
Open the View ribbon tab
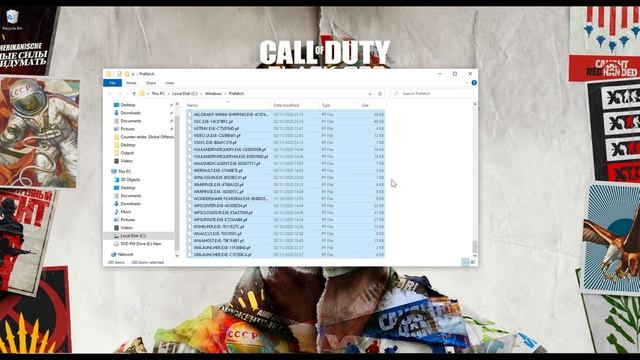coord(169,83)
